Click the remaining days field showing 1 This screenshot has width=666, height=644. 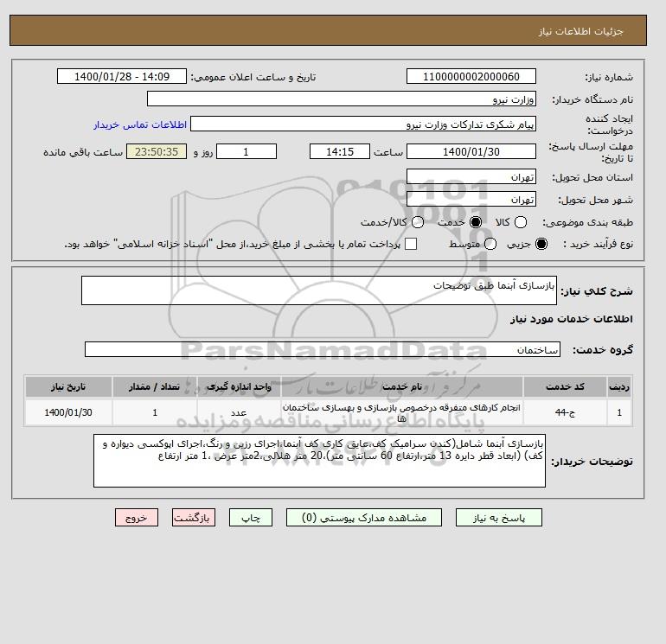point(247,151)
